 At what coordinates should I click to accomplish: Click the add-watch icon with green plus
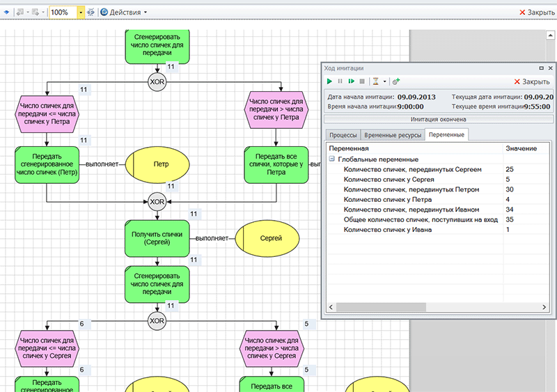pos(396,81)
